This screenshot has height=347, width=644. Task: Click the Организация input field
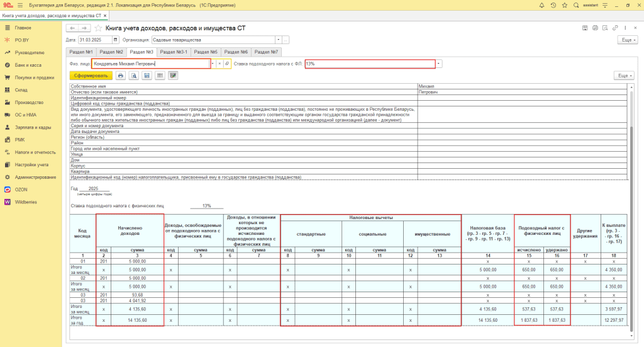click(213, 40)
